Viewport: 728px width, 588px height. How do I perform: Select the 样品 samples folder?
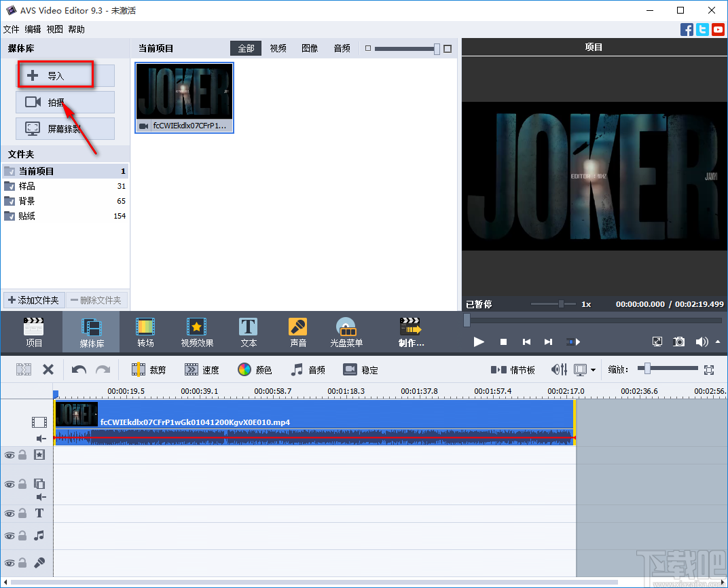pyautogui.click(x=65, y=186)
